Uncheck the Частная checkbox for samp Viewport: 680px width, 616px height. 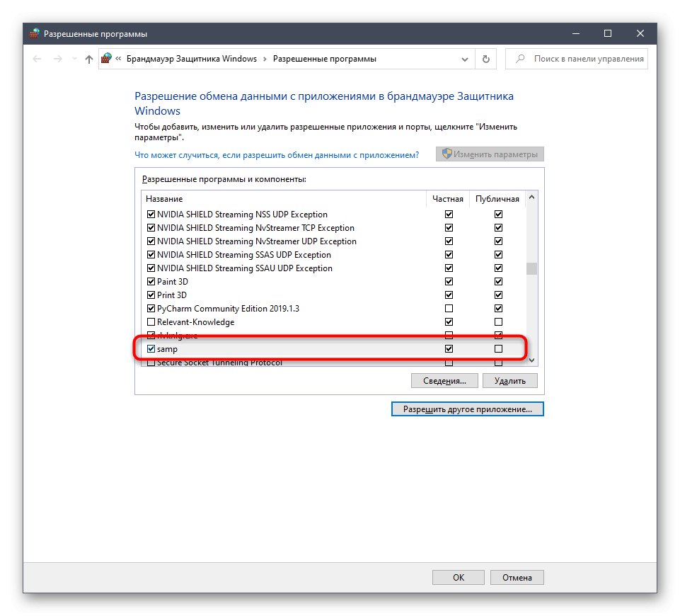pyautogui.click(x=449, y=348)
